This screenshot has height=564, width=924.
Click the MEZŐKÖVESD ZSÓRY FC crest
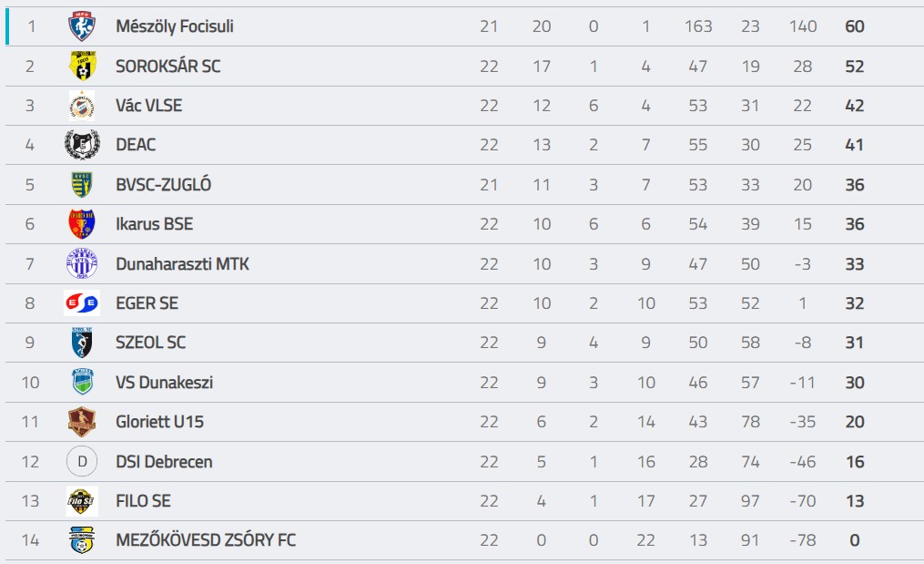(x=82, y=539)
